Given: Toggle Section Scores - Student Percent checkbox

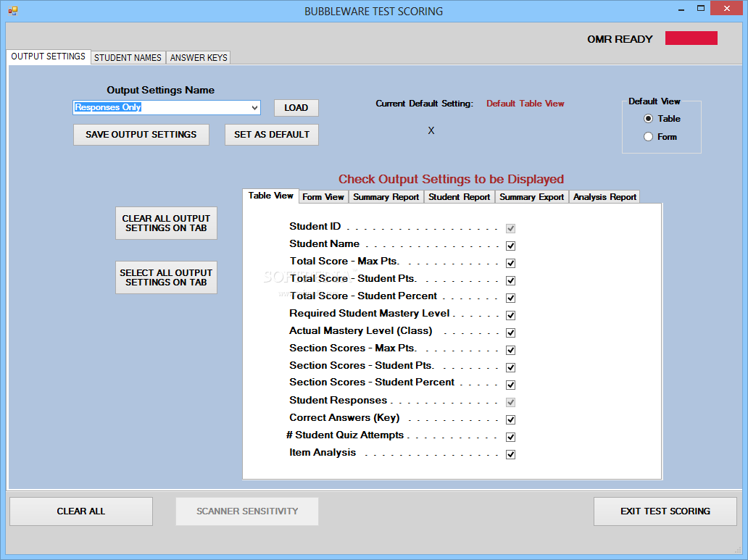Looking at the screenshot, I should tap(510, 385).
